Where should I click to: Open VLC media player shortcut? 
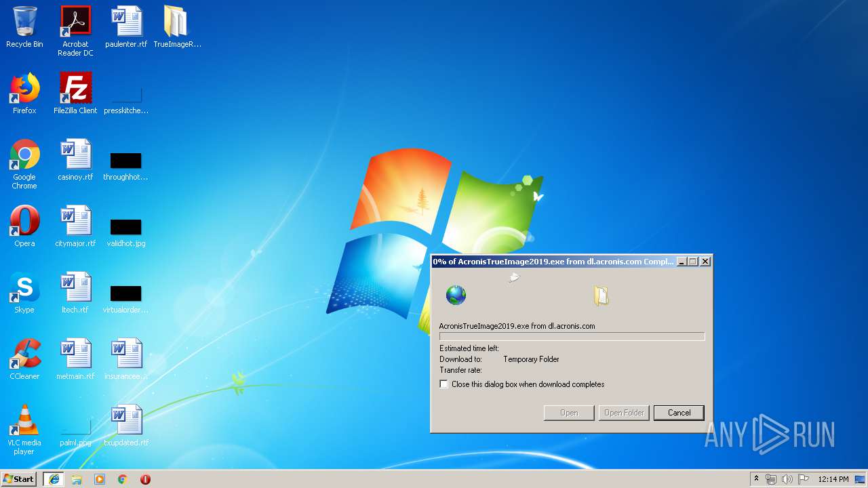(x=24, y=430)
